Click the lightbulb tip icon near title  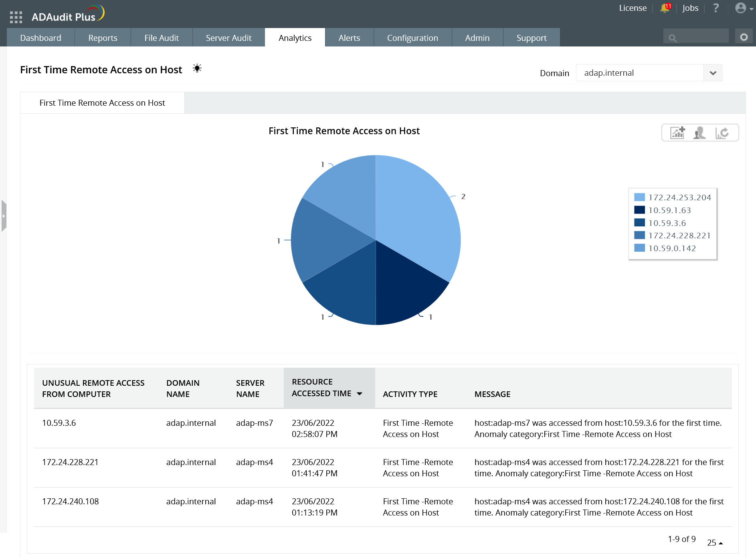[x=197, y=68]
